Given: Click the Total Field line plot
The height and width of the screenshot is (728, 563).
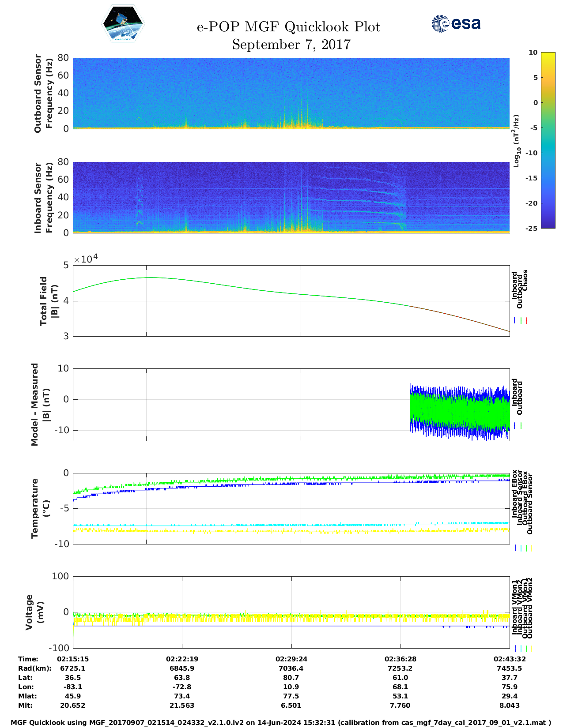Looking at the screenshot, I should (x=291, y=300).
